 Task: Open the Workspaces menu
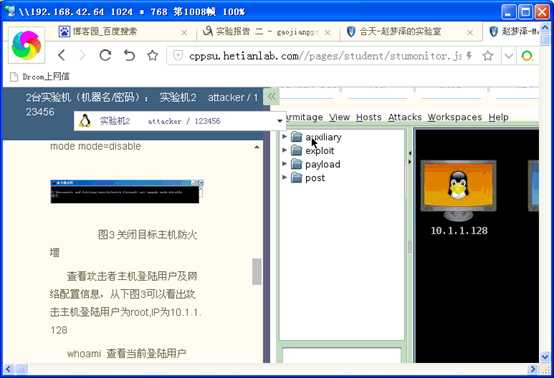pyautogui.click(x=455, y=117)
